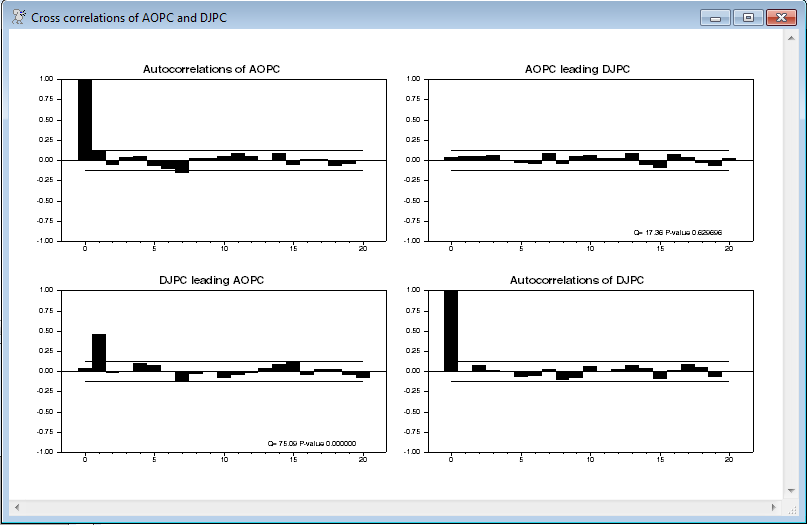Click the horizontal scrollbar left arrow
Screen dimensions: 807x525
15,508
